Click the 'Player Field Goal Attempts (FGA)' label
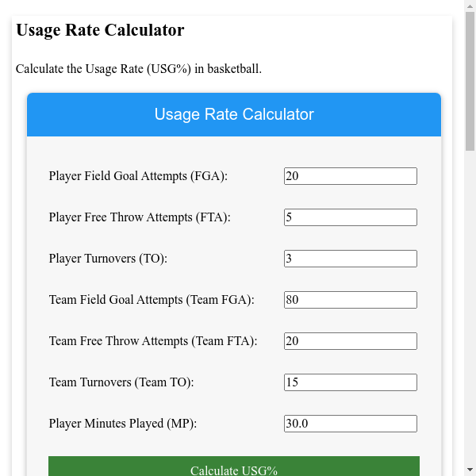Image resolution: width=476 pixels, height=476 pixels. point(138,176)
